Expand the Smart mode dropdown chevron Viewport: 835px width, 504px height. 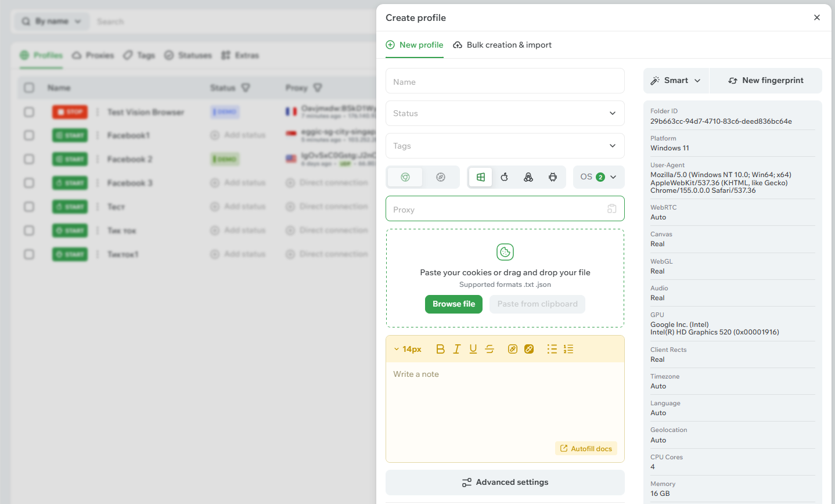pyautogui.click(x=697, y=81)
